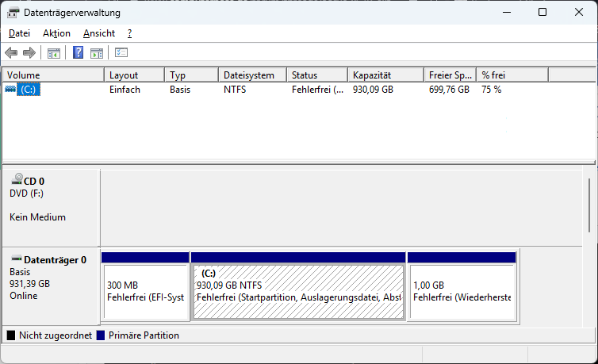Sort by the Volume column header
The image size is (598, 364).
click(53, 75)
